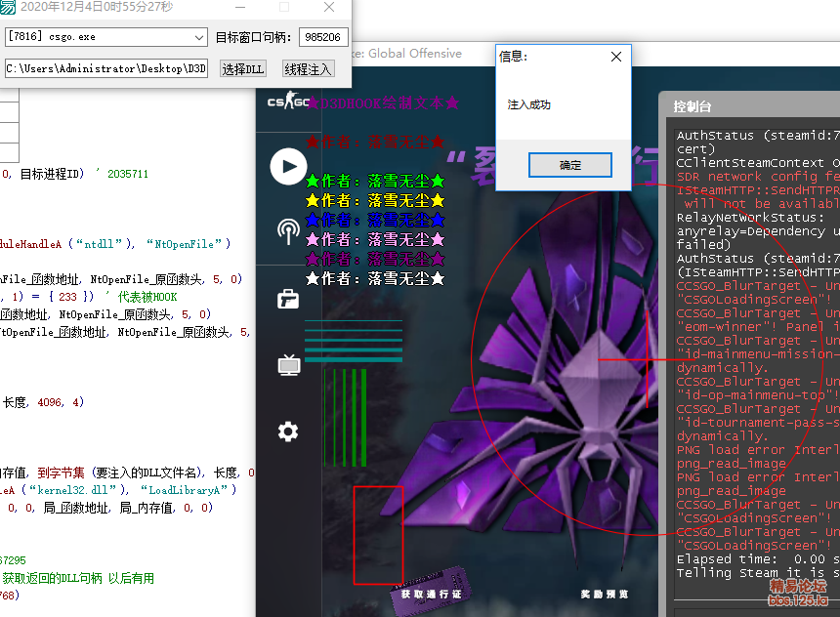Close the injector window
840x617 pixels.
pos(329,7)
